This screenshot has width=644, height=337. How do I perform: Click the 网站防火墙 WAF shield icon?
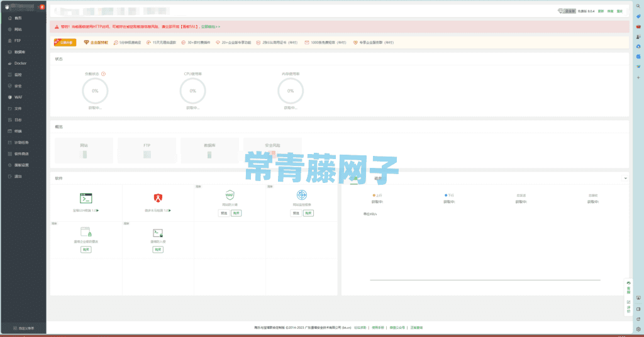pos(230,194)
